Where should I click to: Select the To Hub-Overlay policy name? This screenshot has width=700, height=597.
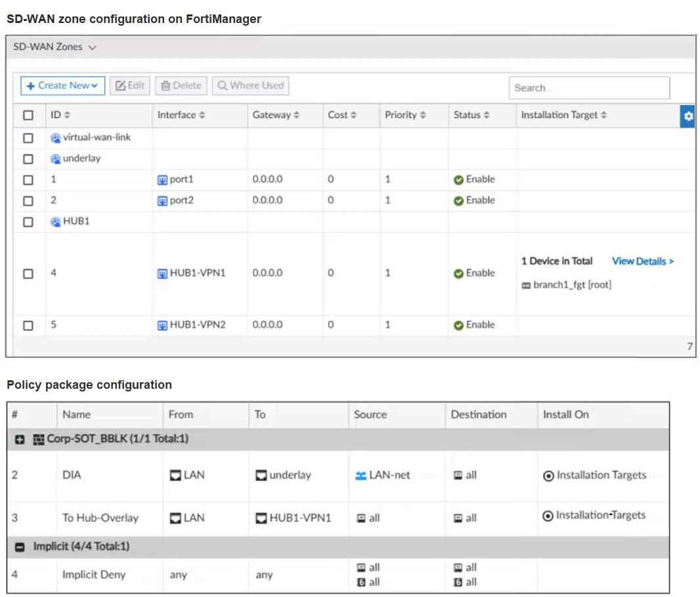[x=100, y=518]
